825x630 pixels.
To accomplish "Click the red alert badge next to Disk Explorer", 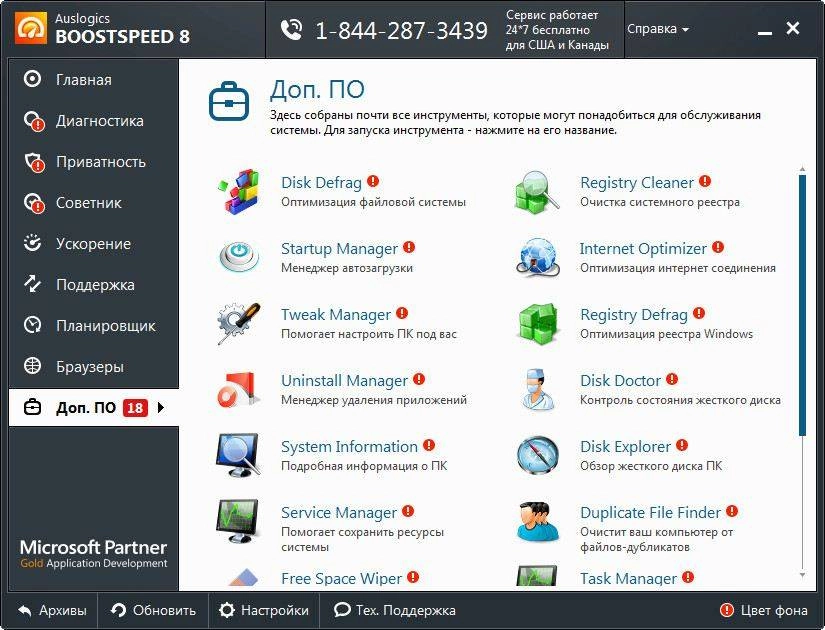I will point(682,445).
